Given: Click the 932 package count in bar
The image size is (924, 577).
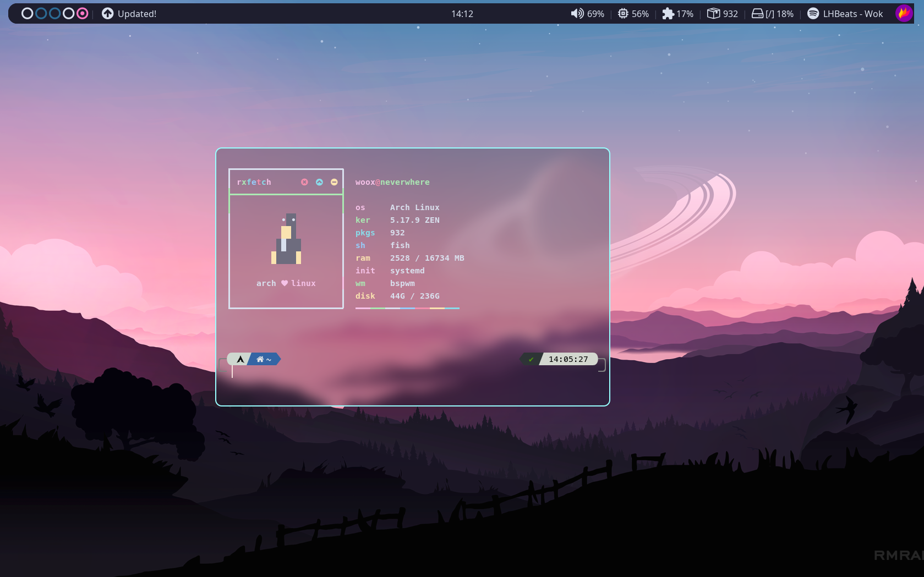Looking at the screenshot, I should 730,14.
